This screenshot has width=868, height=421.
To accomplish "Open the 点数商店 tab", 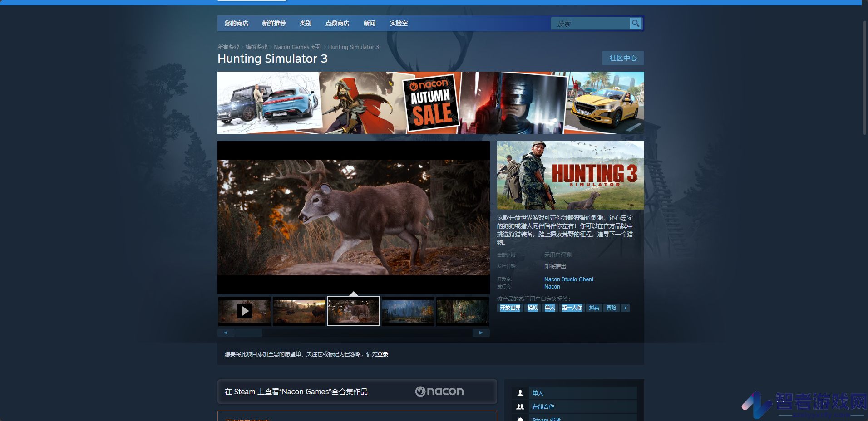I will point(337,24).
